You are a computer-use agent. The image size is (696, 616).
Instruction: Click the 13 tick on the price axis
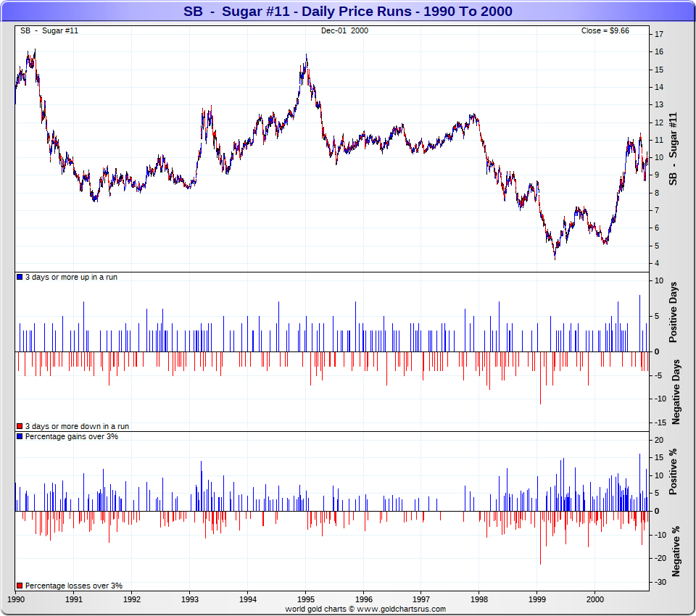(659, 105)
